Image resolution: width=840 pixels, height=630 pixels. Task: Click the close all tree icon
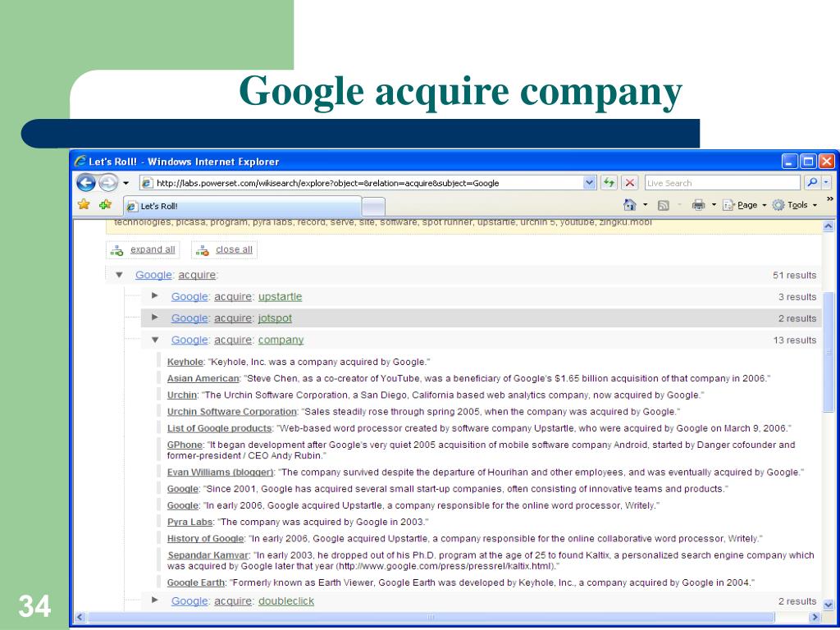tap(202, 250)
